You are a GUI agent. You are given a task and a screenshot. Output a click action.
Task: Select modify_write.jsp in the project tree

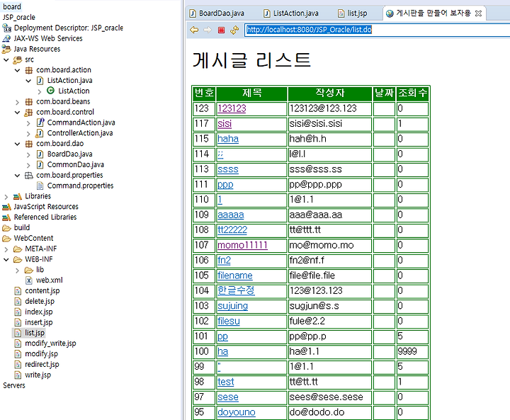(50, 344)
